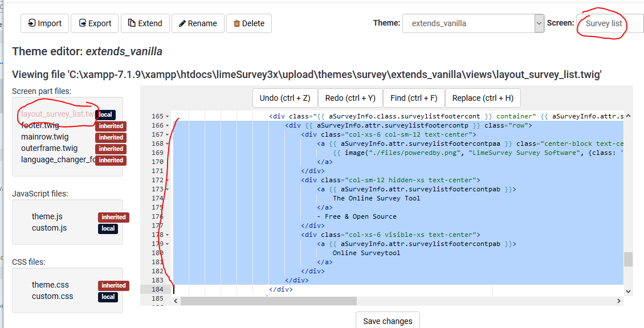Open custom.js in JavaScript files
Screen dimensions: 644x328
tap(49, 228)
